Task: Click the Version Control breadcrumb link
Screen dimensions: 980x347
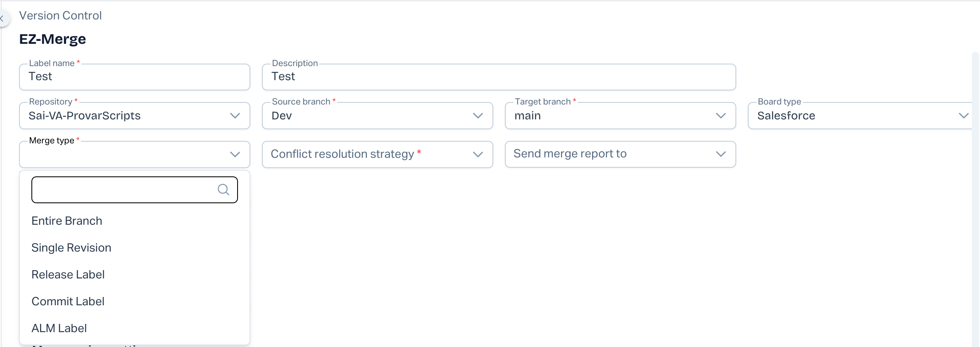Action: pyautogui.click(x=60, y=16)
